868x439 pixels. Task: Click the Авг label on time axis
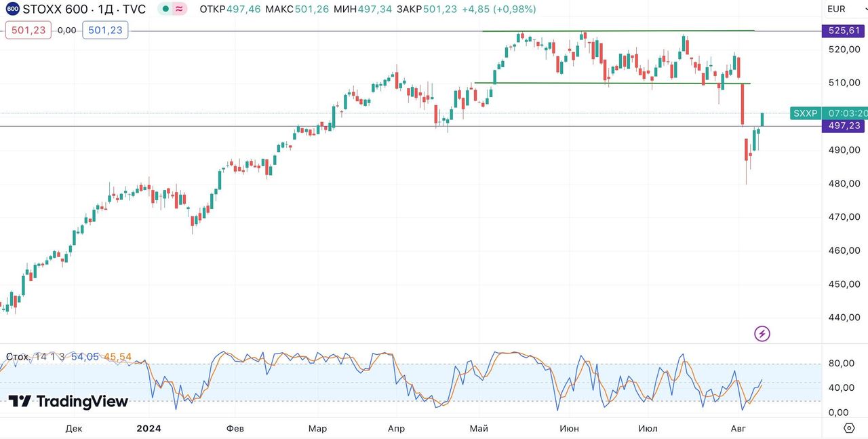pyautogui.click(x=737, y=428)
